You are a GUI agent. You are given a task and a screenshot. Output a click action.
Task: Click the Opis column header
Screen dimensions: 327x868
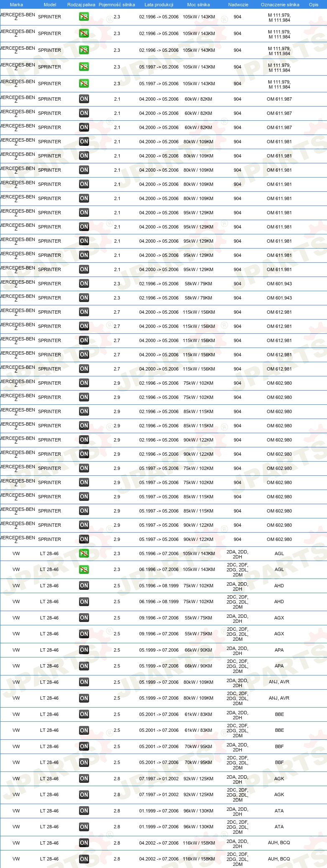[314, 5]
